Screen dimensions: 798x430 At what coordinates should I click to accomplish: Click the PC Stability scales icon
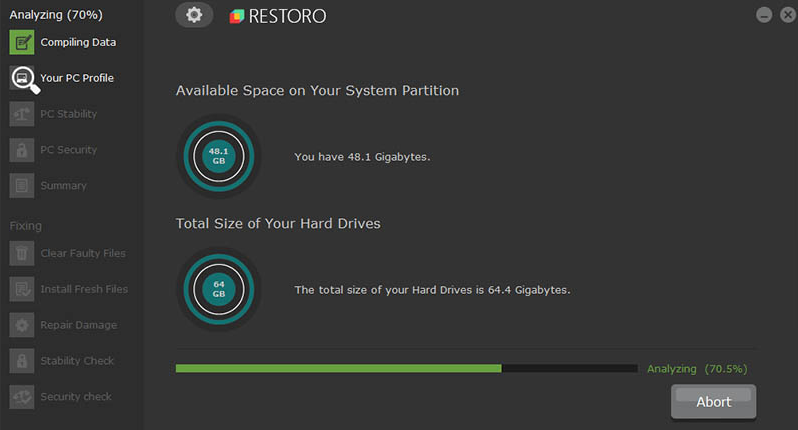(x=22, y=114)
